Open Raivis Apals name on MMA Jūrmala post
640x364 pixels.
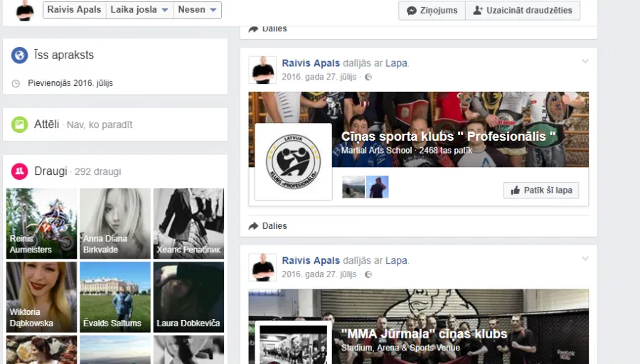click(311, 260)
